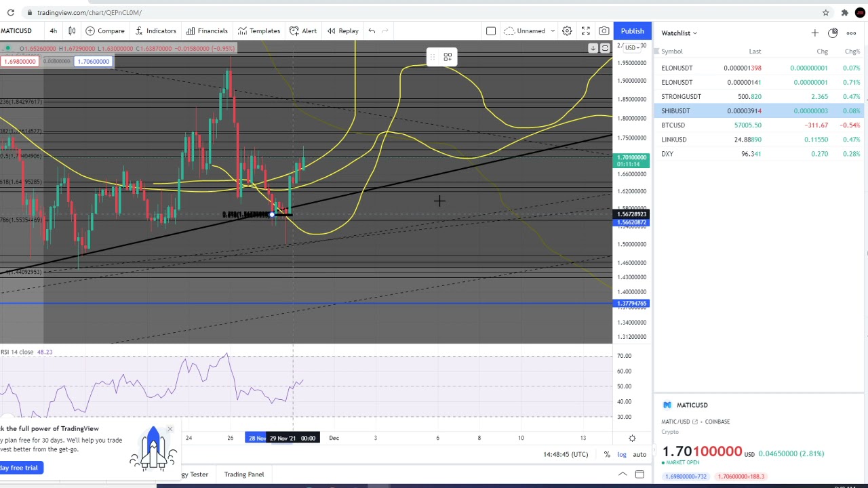Open the select layout square icon

(491, 30)
